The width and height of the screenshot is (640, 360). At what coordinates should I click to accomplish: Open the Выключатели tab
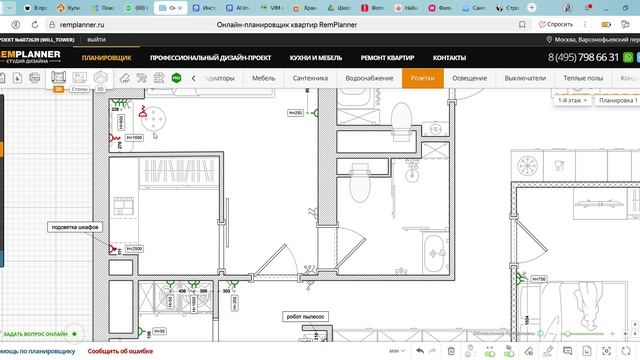point(525,78)
